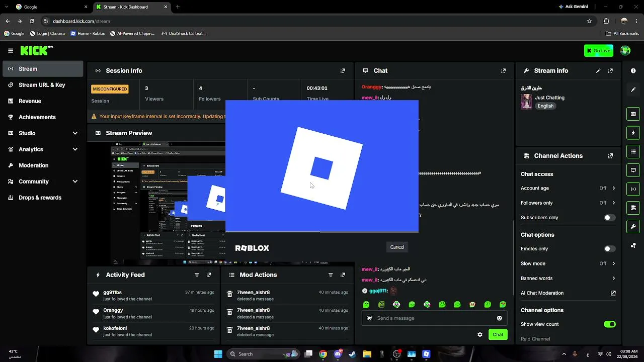The height and width of the screenshot is (362, 644).
Task: Open File Explorer from the taskbar
Action: [x=367, y=354]
